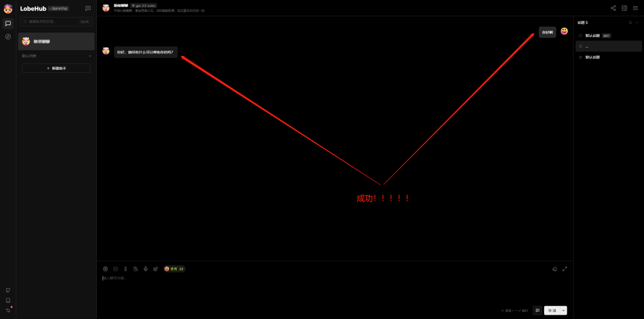Open the gpt-3.5-turbo model selector
Screen dimensions: 644x319
pos(144,5)
